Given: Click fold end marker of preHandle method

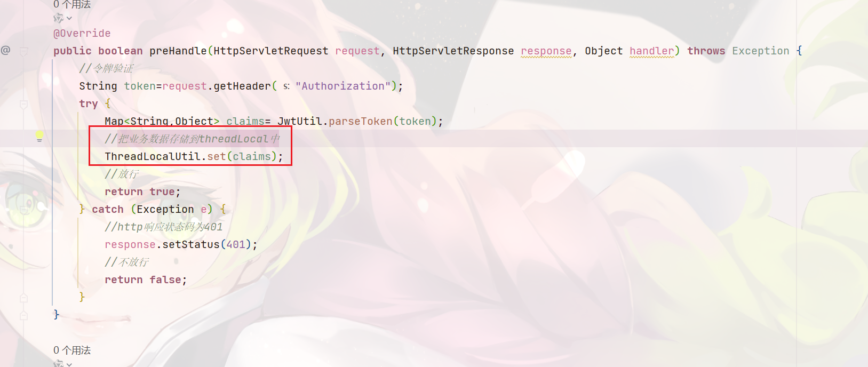Looking at the screenshot, I should pos(23,315).
